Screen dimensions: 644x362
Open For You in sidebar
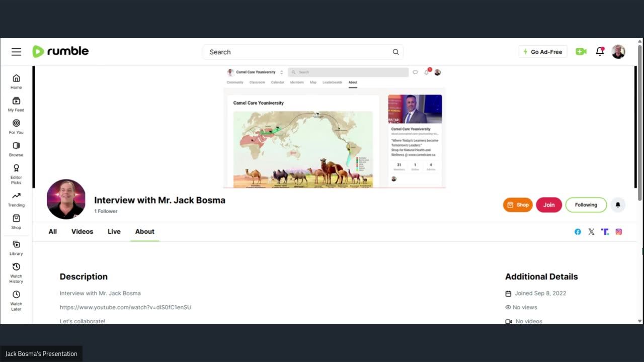[x=16, y=127]
